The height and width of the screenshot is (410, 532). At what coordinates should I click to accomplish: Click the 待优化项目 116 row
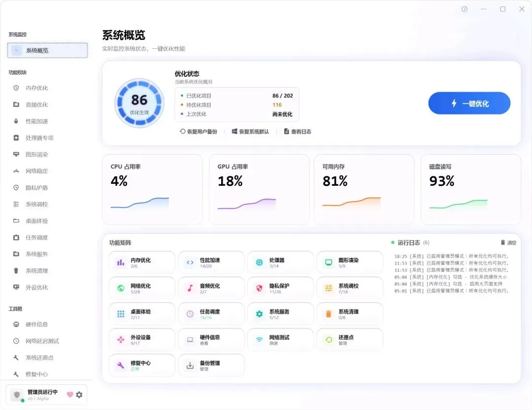coord(237,105)
